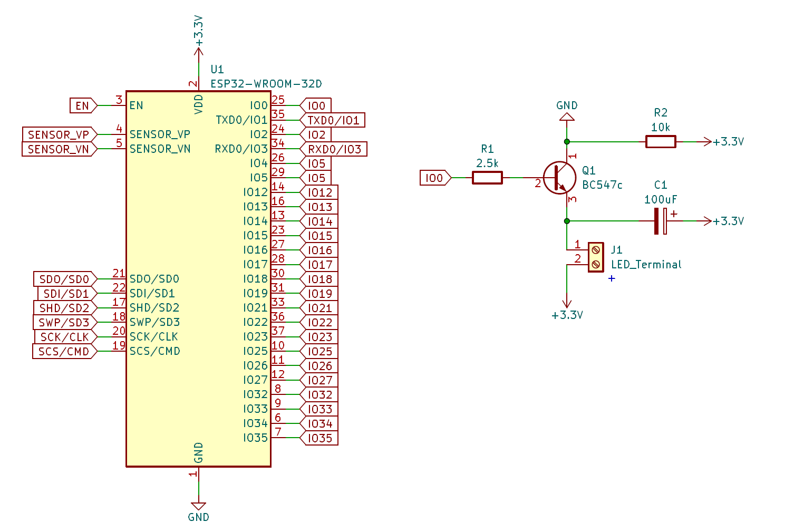The height and width of the screenshot is (532, 794).
Task: Click the junction dot above Q1 collector
Action: click(x=567, y=141)
